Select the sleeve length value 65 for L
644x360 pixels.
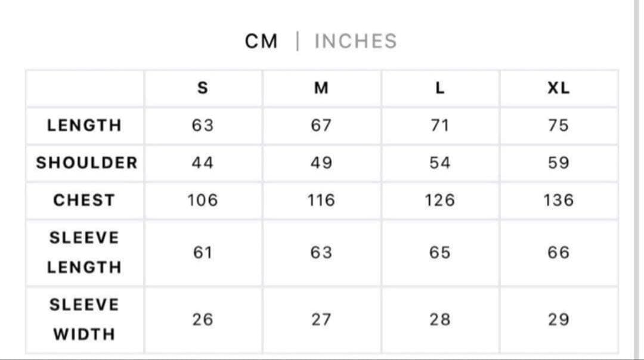440,252
